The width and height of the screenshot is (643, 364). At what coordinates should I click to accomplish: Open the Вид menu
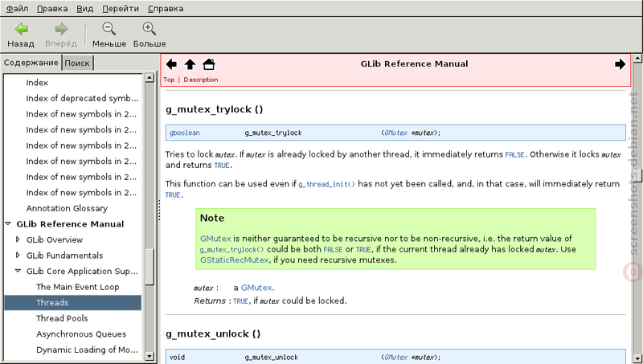tap(85, 9)
